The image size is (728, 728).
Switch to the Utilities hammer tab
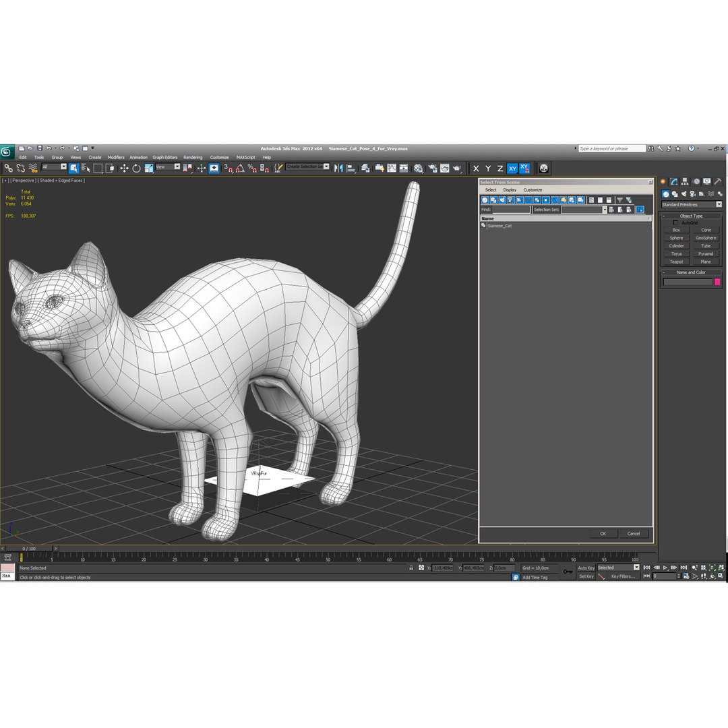tap(718, 181)
